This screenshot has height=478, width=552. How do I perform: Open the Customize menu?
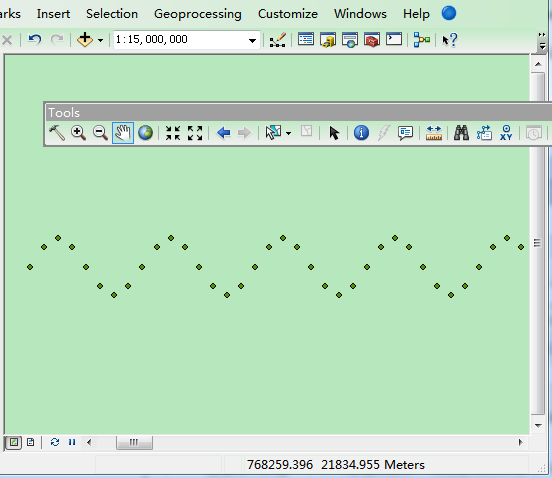(x=288, y=14)
